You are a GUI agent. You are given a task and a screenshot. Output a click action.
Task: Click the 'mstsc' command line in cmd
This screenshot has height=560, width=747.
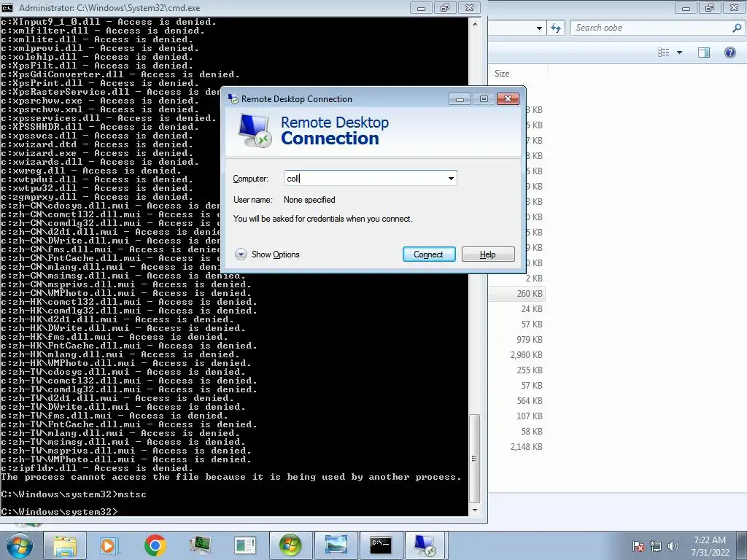pos(74,494)
